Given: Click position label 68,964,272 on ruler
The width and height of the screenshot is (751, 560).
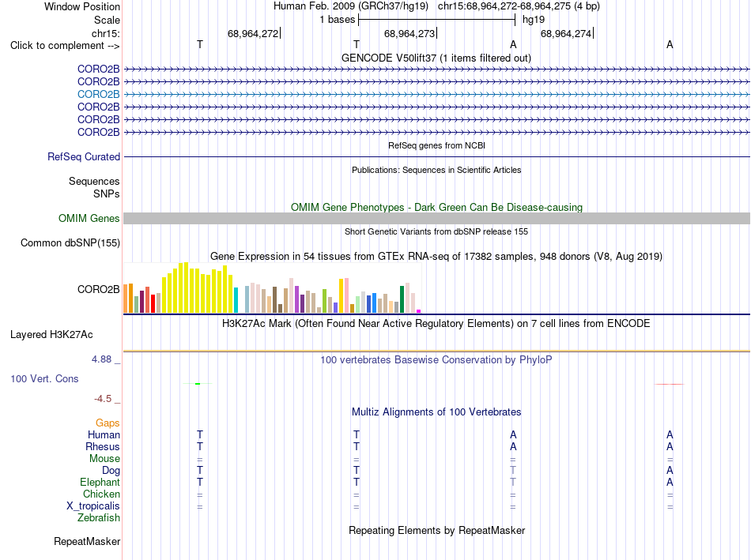Looking at the screenshot, I should [253, 33].
